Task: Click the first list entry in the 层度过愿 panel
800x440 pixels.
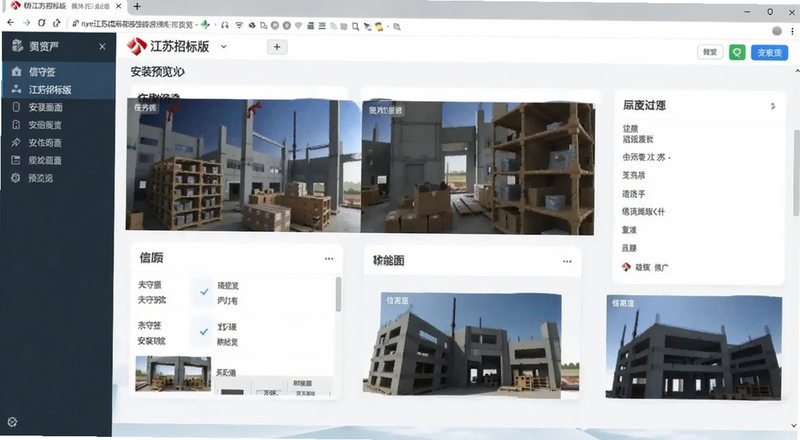Action: 638,134
